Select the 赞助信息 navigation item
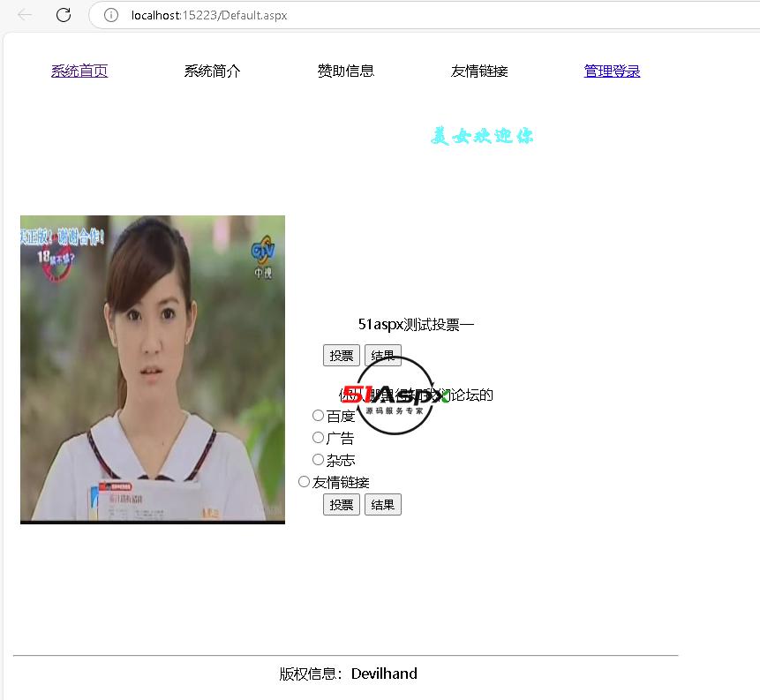 pos(346,72)
